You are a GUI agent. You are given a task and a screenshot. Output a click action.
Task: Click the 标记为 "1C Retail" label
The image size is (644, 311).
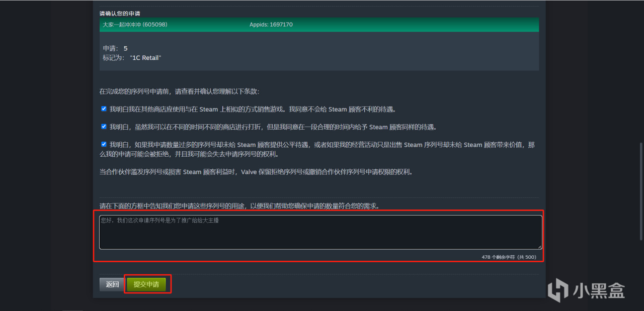pyautogui.click(x=132, y=58)
